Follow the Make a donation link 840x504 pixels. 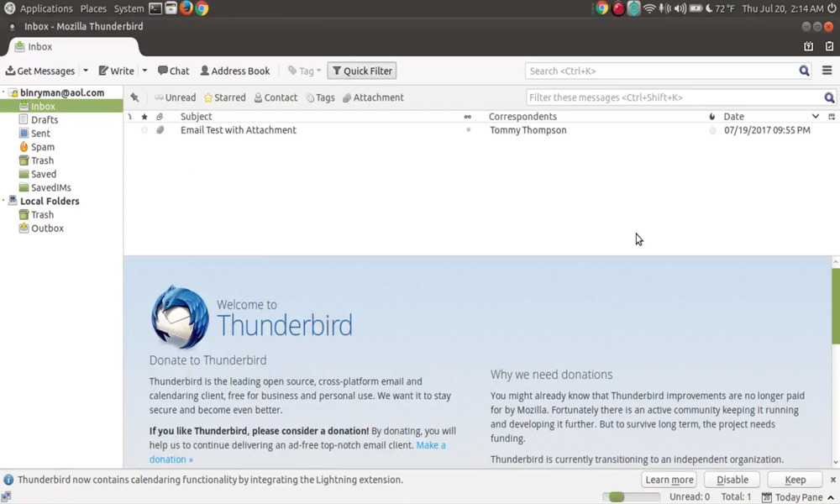[431, 445]
